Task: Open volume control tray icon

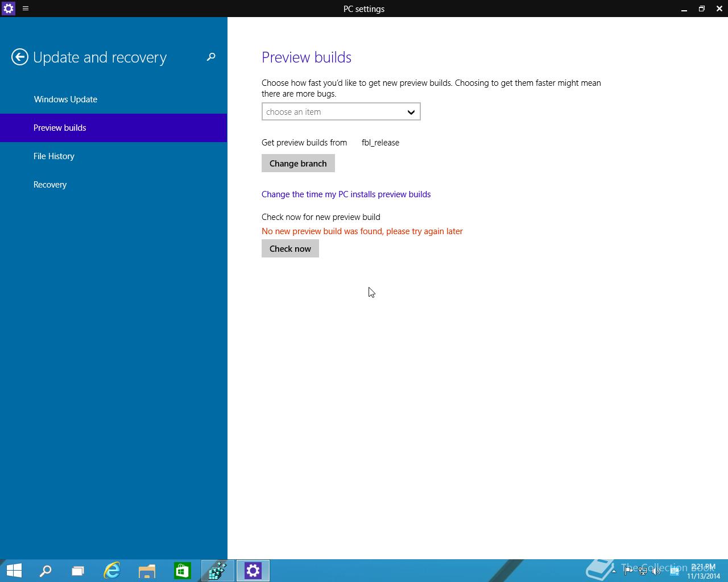Action: pos(657,571)
